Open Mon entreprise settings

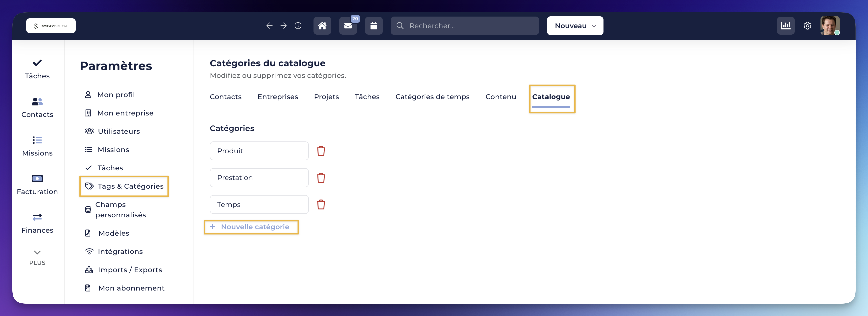pyautogui.click(x=119, y=113)
